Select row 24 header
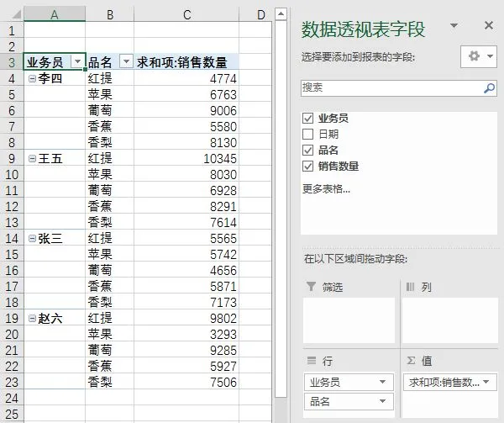Viewport: 504px width, 423px height. coord(12,398)
